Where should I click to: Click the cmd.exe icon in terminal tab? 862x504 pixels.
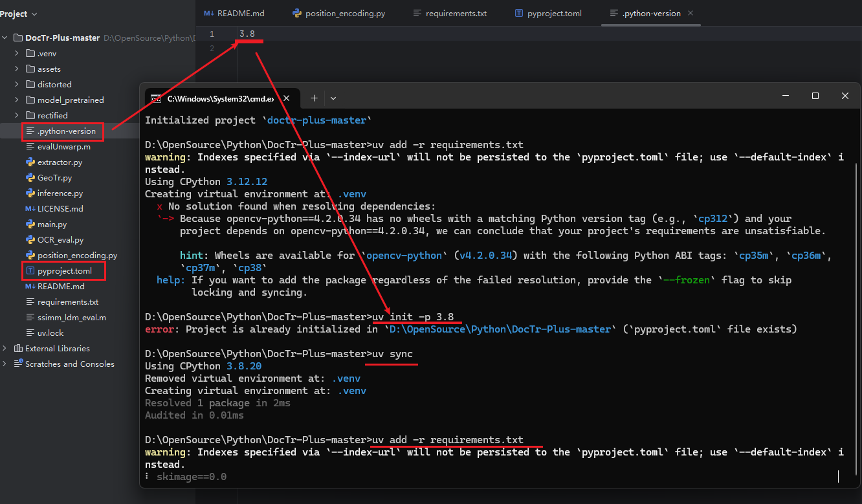(156, 98)
